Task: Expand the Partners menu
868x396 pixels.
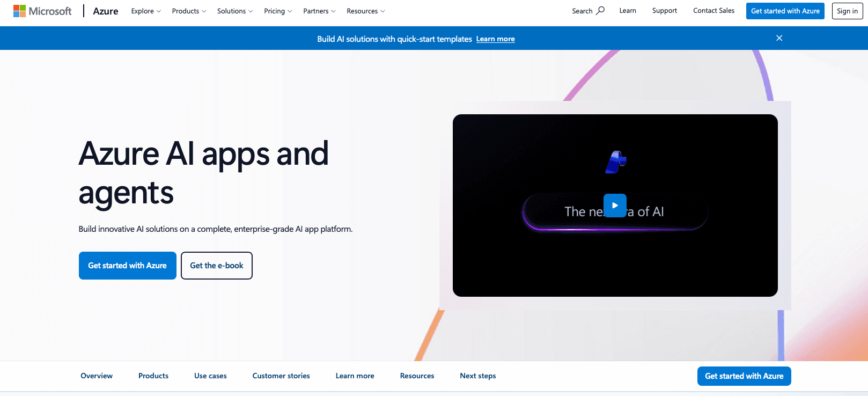Action: click(x=319, y=11)
